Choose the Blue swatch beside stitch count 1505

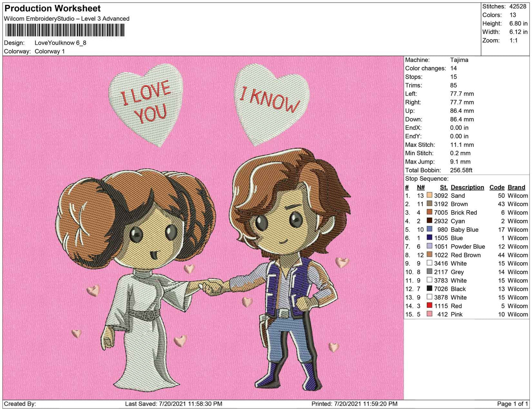coord(429,238)
